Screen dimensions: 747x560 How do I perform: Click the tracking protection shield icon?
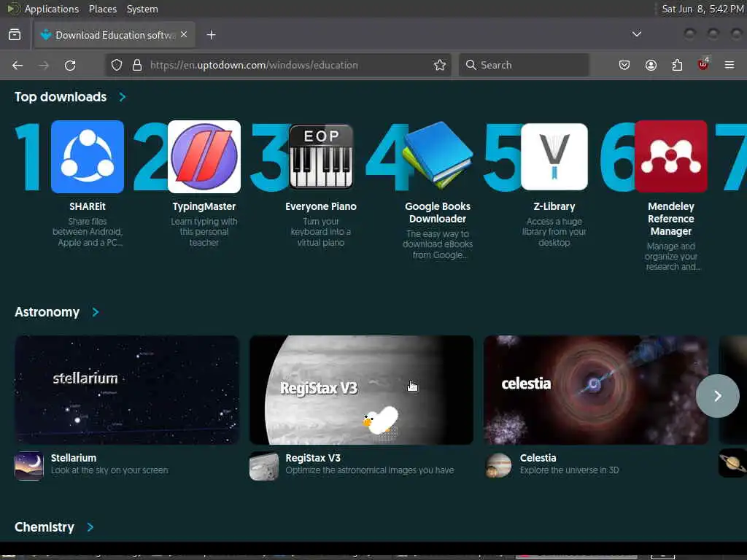pos(117,65)
